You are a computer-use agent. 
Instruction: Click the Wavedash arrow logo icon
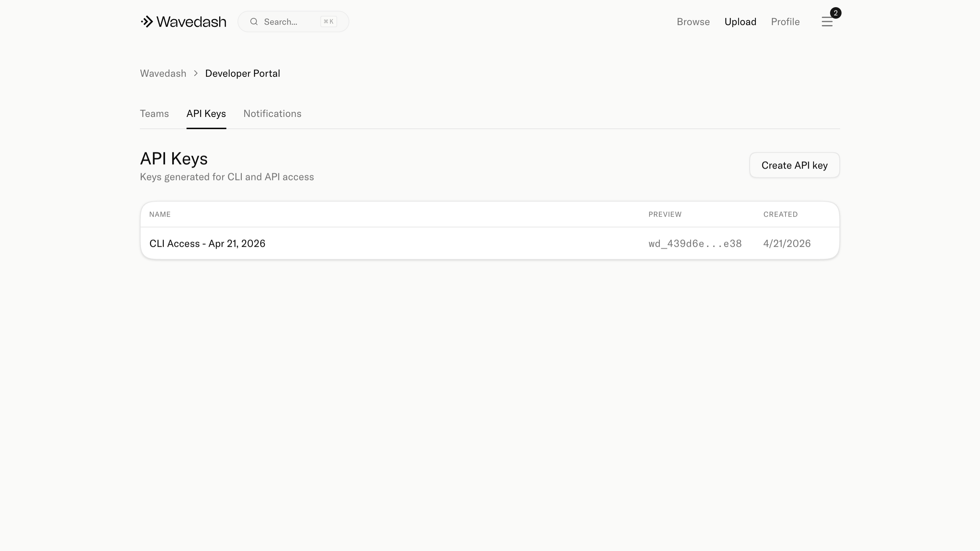[x=147, y=22]
